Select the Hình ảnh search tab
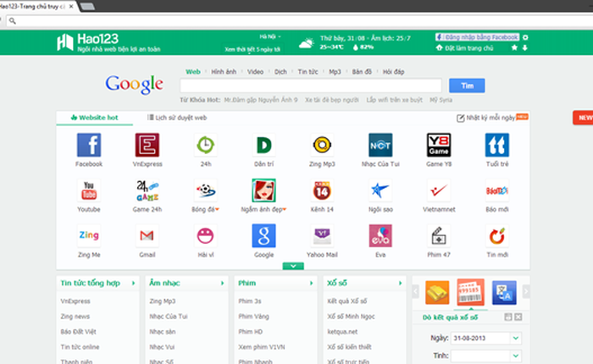593x364 pixels. 224,72
